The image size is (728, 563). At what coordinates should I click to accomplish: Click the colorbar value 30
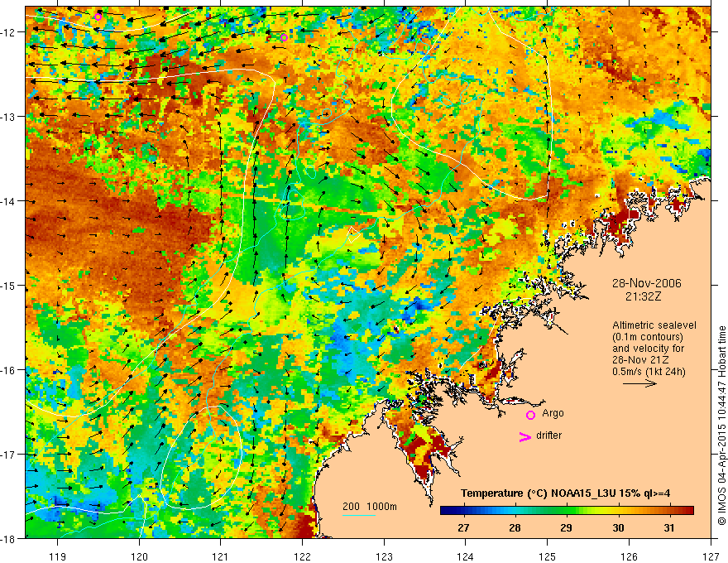pyautogui.click(x=618, y=527)
